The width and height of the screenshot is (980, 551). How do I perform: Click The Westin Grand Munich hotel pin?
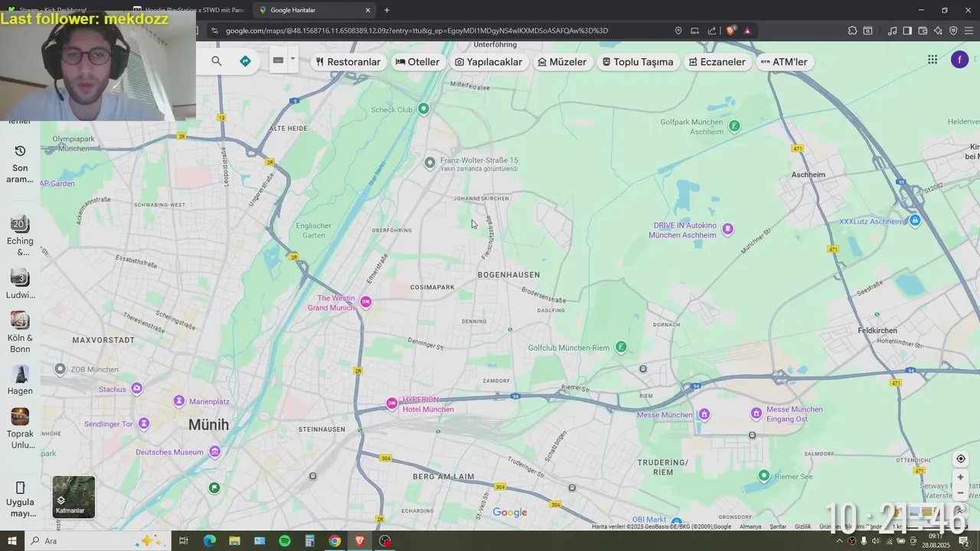(366, 302)
